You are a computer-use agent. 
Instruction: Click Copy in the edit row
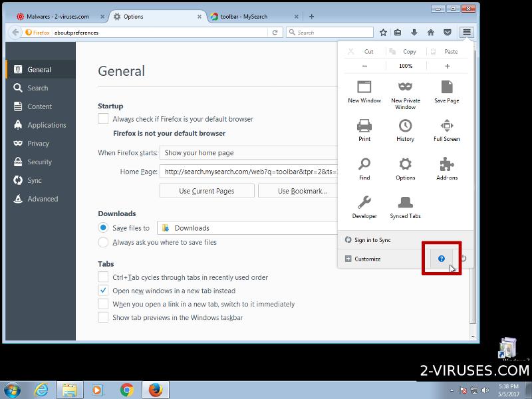point(406,52)
